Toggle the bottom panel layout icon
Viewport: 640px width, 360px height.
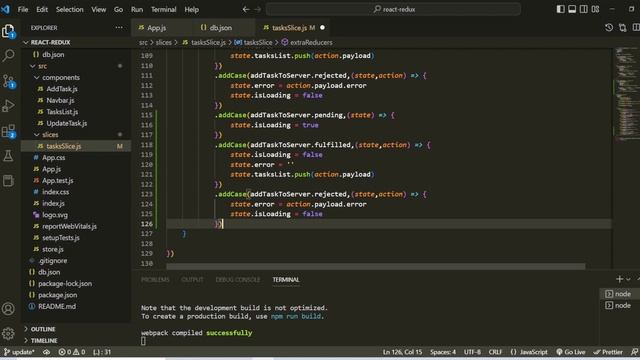572,9
